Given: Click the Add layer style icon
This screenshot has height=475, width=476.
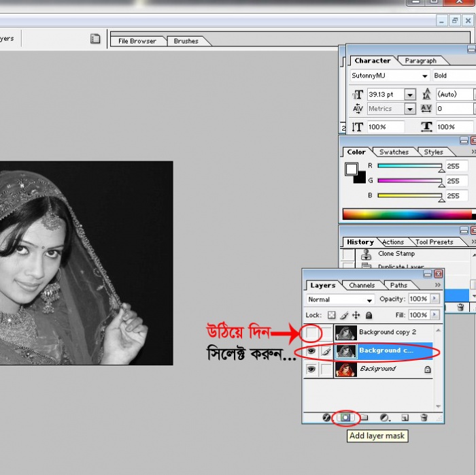Looking at the screenshot, I should (327, 417).
